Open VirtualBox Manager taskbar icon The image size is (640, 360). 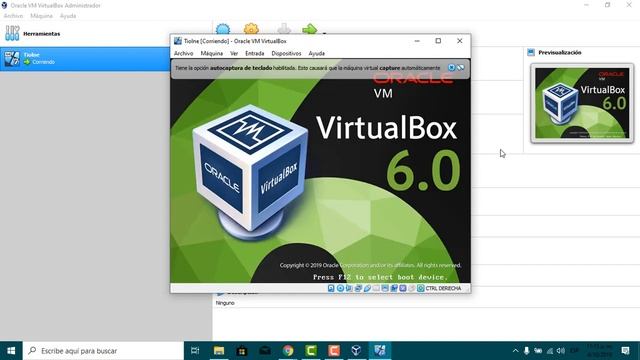(356, 351)
